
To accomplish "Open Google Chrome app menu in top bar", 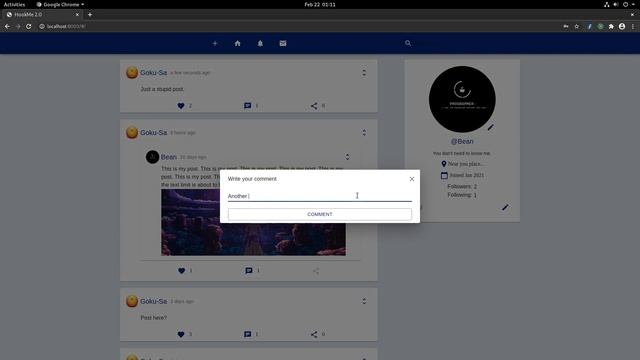I will point(60,4).
